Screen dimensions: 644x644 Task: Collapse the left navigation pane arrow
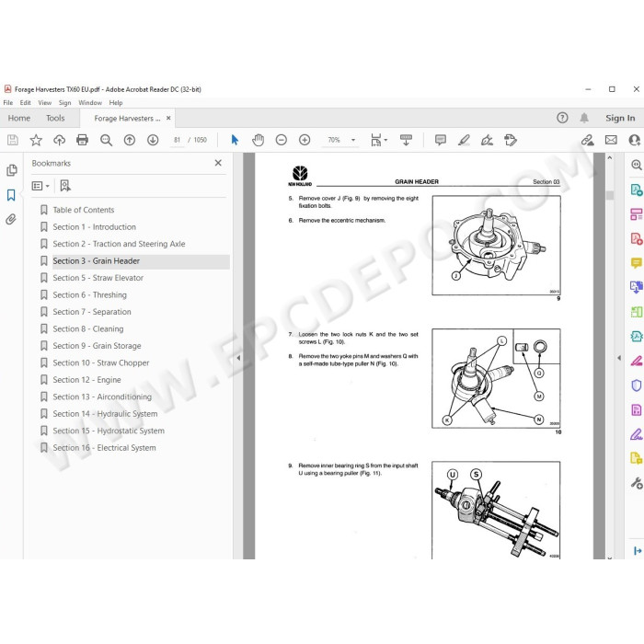(x=238, y=358)
